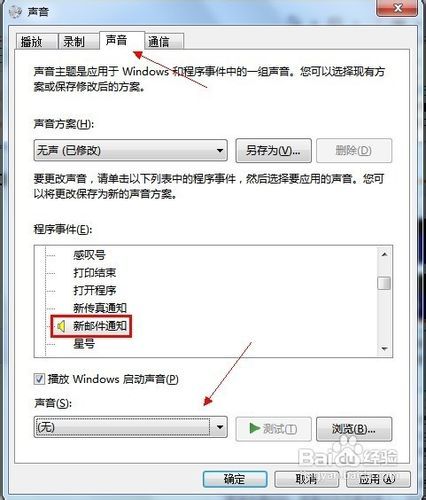The width and height of the screenshot is (426, 500).
Task: Confirm settings with the 确定 button
Action: 235,479
